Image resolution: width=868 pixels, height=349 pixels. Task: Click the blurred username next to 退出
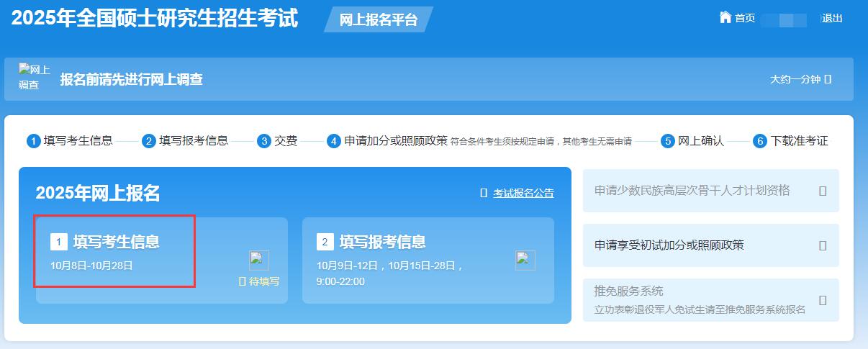784,19
